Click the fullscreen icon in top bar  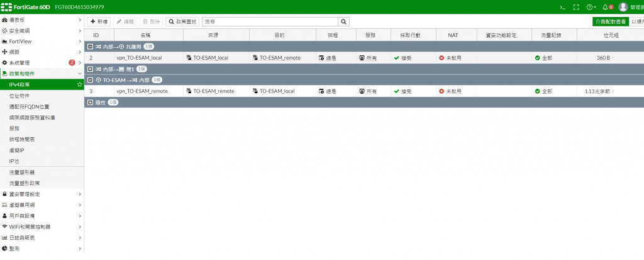(576, 7)
